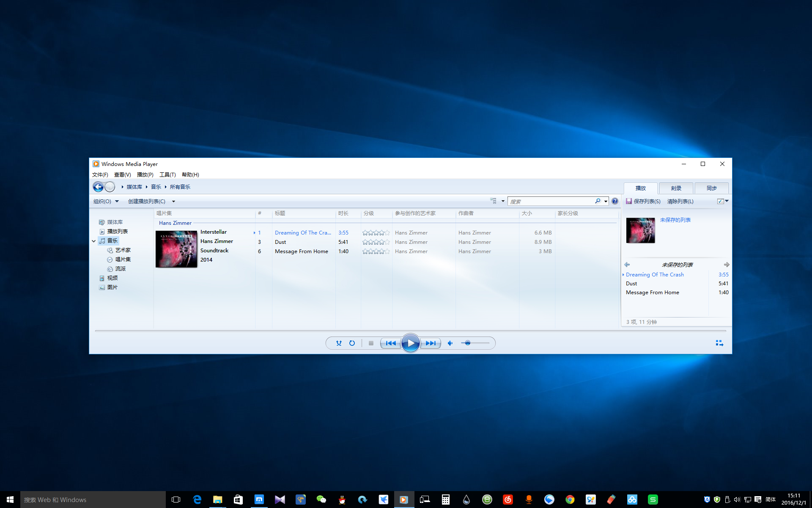This screenshot has height=508, width=812.
Task: Open the 工具(T) menu
Action: point(167,175)
